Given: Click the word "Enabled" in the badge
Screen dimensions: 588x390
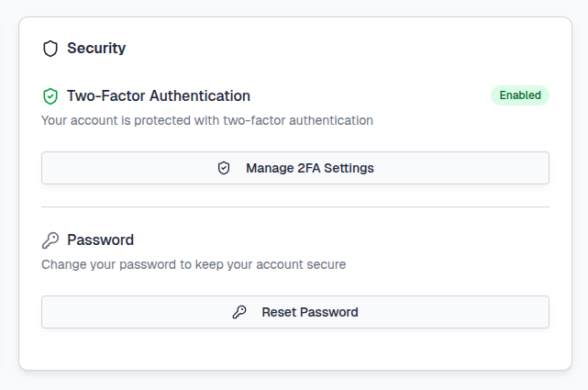Looking at the screenshot, I should 519,95.
